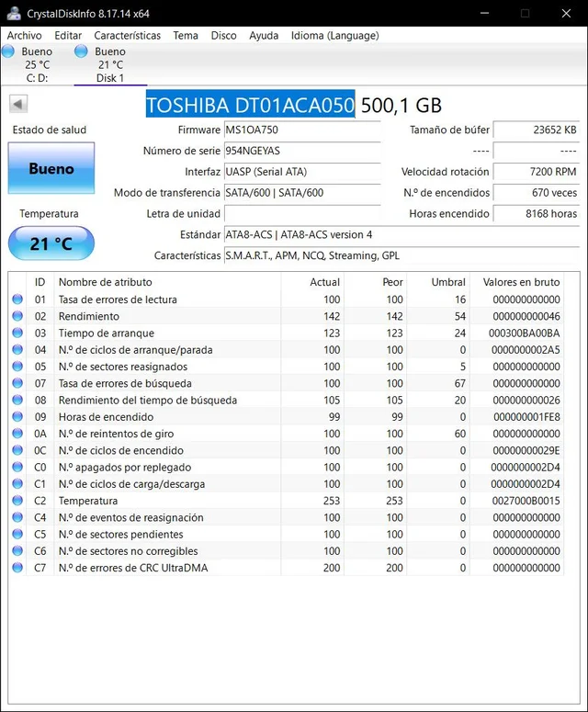Click the TOSHIBA DT01ACA050 model title
The height and width of the screenshot is (712, 588).
point(250,105)
